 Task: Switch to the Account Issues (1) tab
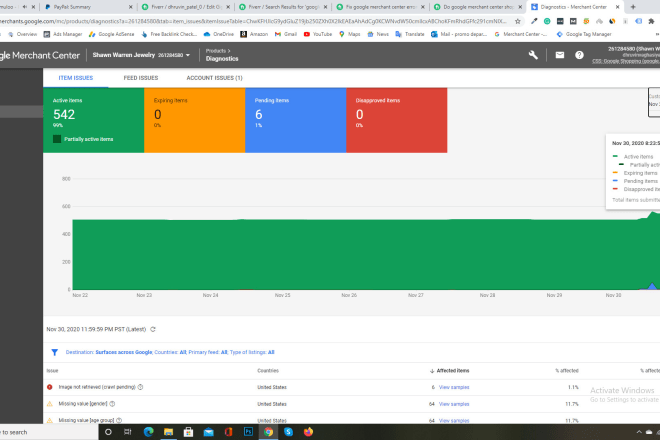coord(214,78)
